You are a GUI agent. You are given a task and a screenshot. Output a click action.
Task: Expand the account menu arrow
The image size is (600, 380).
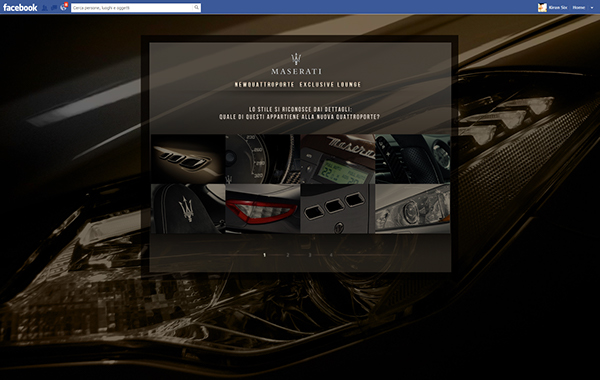pyautogui.click(x=592, y=8)
